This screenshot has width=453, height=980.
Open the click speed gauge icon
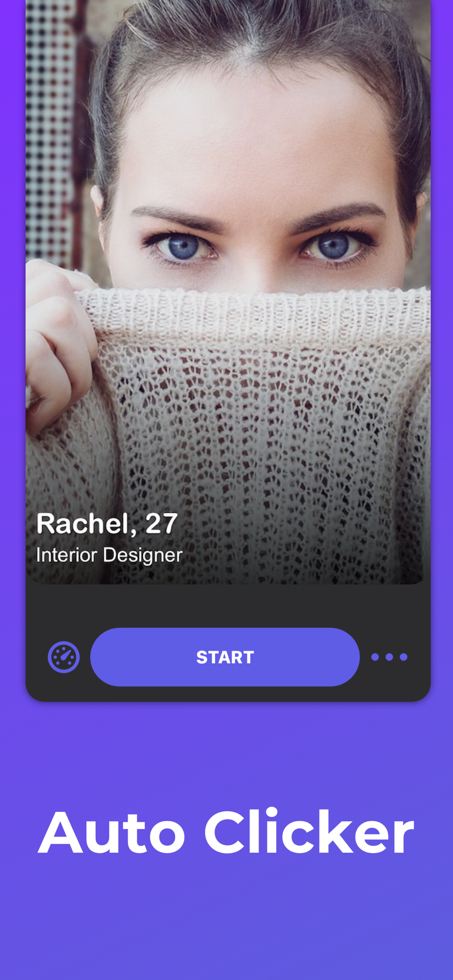[64, 657]
